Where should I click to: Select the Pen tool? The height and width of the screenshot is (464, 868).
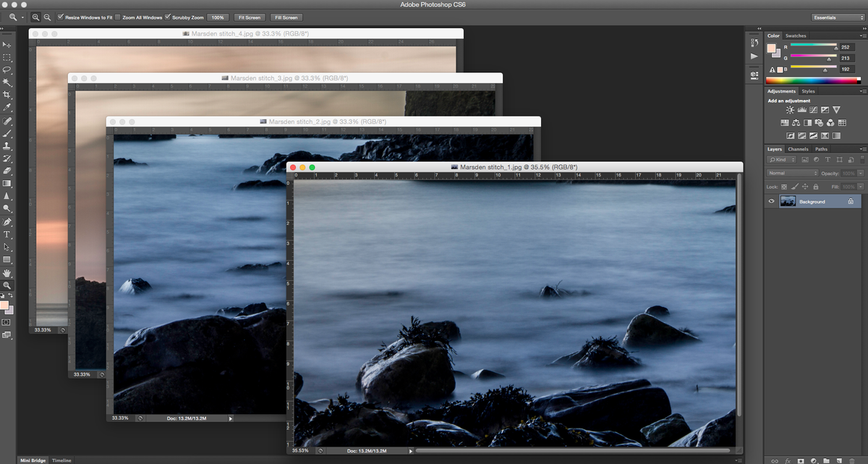coord(7,222)
